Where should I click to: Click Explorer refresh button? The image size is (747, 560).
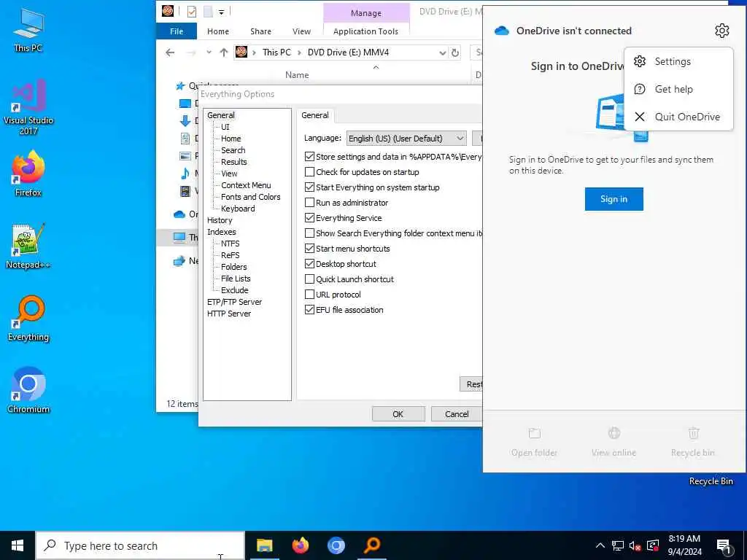pyautogui.click(x=455, y=52)
